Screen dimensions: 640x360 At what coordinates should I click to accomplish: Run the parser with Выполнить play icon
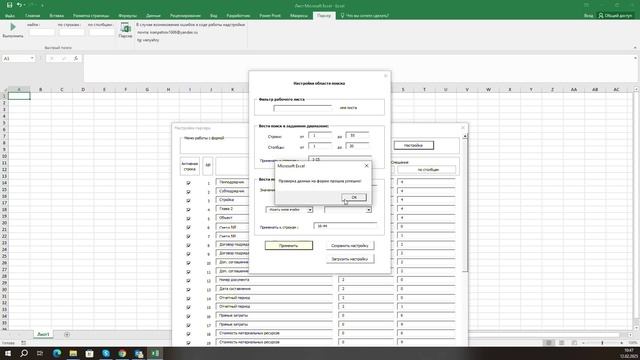(x=13, y=27)
